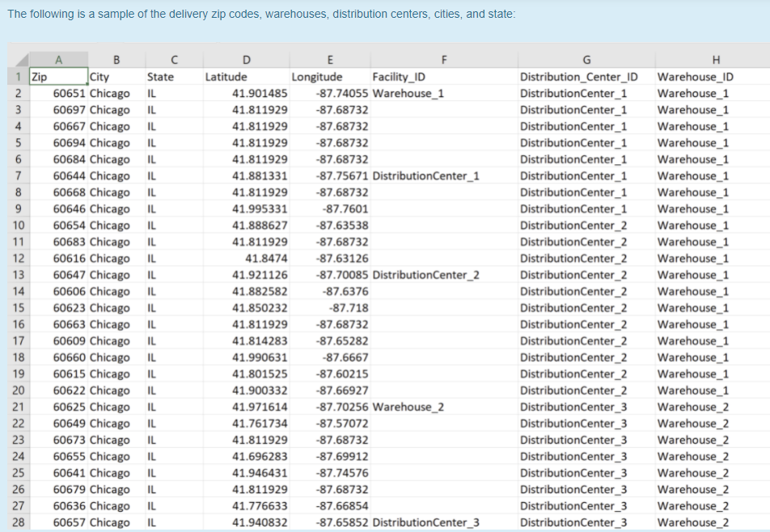The image size is (770, 532).
Task: Select zip code cell 60657
Action: [x=58, y=522]
